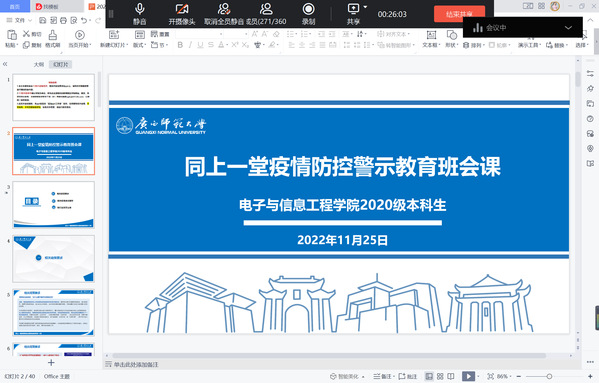599x383 pixels.
Task: Expand share options arrow
Action: tap(365, 7)
